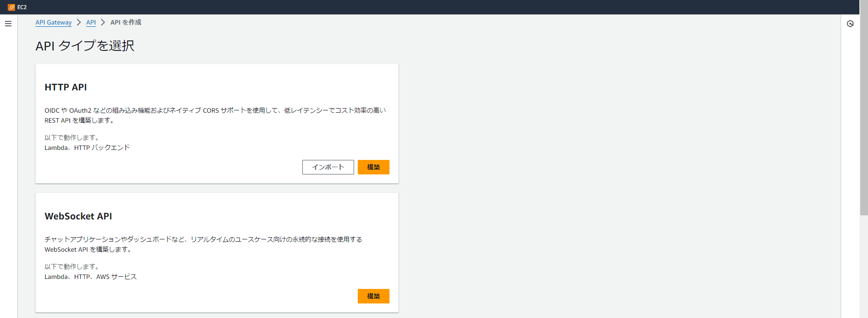The height and width of the screenshot is (318, 868).
Task: Click 'Lambda、HTTP バックエンド' text
Action: (x=87, y=148)
